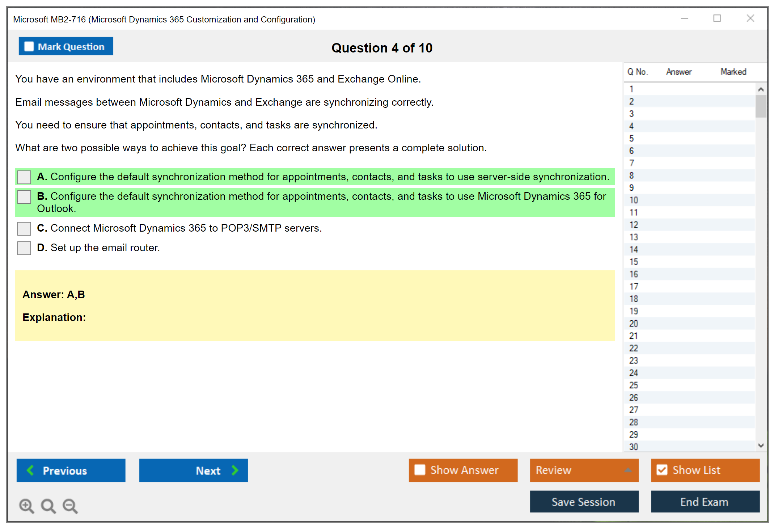Screen dimensions: 778x532
Task: Select checkbox for option C POP3/SMTP
Action: pyautogui.click(x=24, y=228)
